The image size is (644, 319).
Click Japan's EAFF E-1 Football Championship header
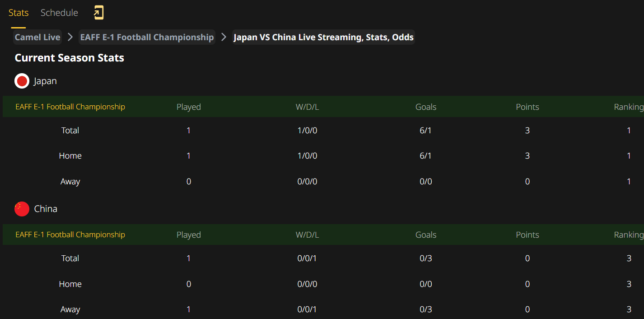[x=70, y=107]
